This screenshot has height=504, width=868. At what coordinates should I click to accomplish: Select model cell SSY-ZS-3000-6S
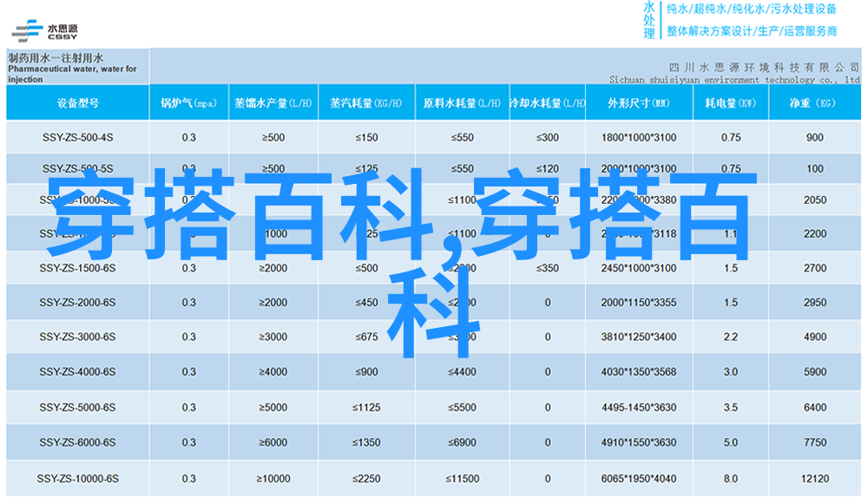(x=77, y=337)
